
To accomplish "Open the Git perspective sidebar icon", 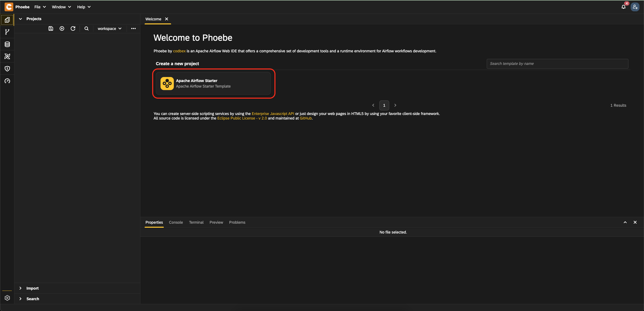I will coord(7,32).
